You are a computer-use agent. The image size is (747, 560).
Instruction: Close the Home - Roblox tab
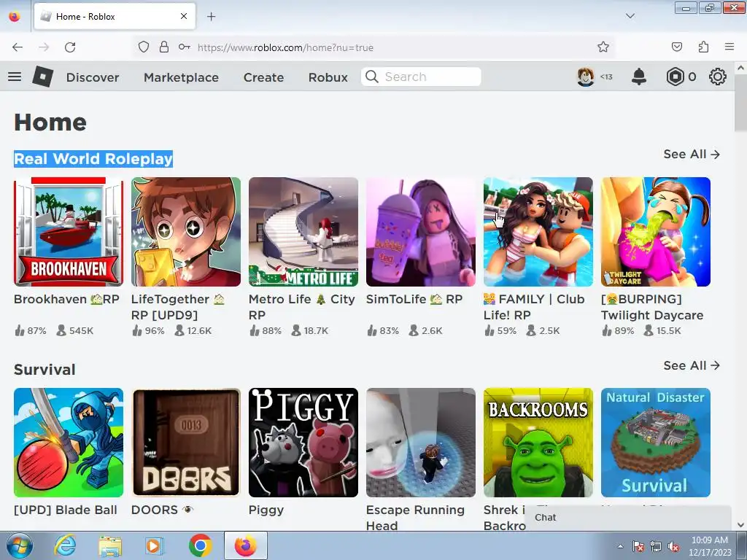click(x=184, y=16)
